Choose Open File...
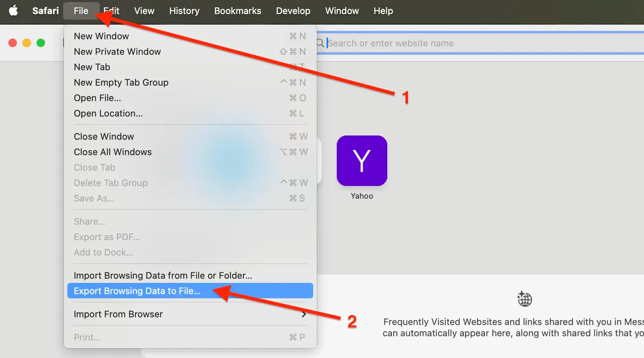The image size is (644, 358). coord(190,98)
